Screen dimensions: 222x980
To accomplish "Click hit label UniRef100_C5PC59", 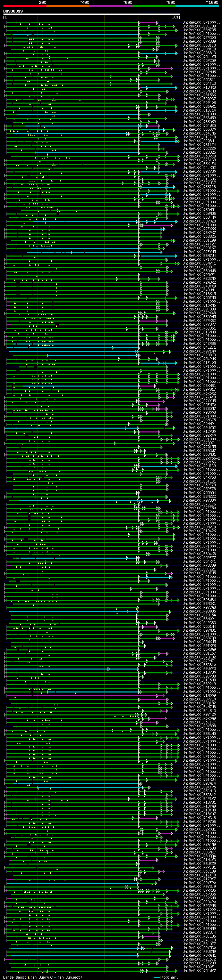I will pos(199,60).
